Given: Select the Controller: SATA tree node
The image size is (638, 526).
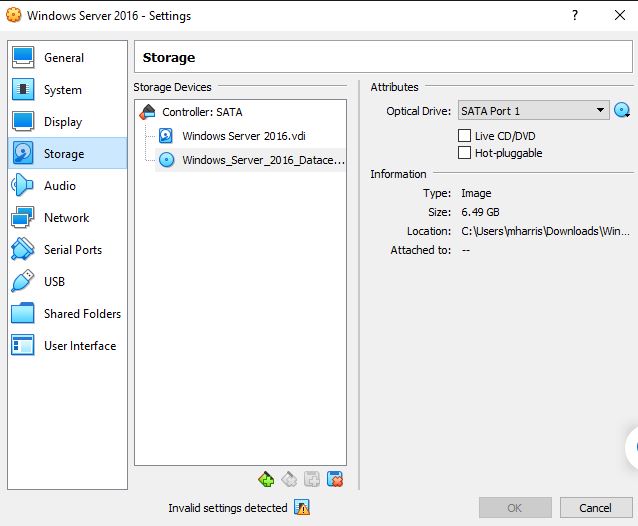Looking at the screenshot, I should point(202,112).
